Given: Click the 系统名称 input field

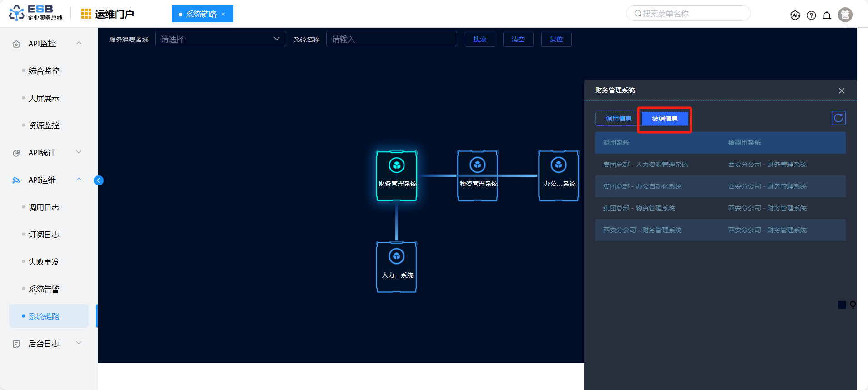Looking at the screenshot, I should click(x=391, y=39).
